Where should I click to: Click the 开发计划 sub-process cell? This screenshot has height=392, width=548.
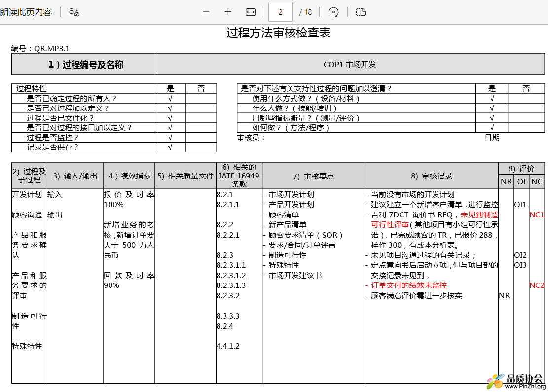pos(27,195)
